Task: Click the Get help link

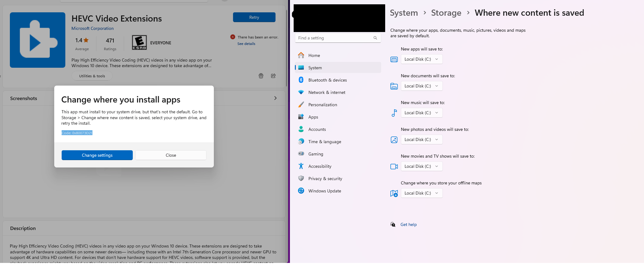Action: click(409, 224)
